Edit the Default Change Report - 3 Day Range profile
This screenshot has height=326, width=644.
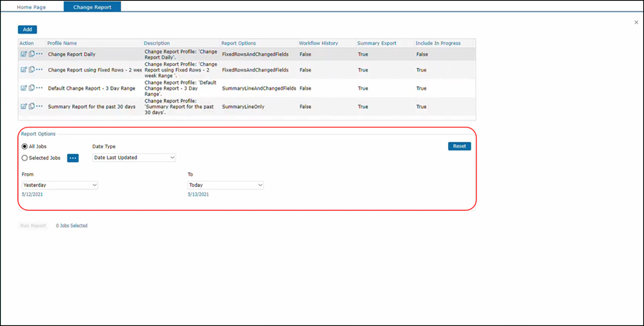pyautogui.click(x=24, y=87)
